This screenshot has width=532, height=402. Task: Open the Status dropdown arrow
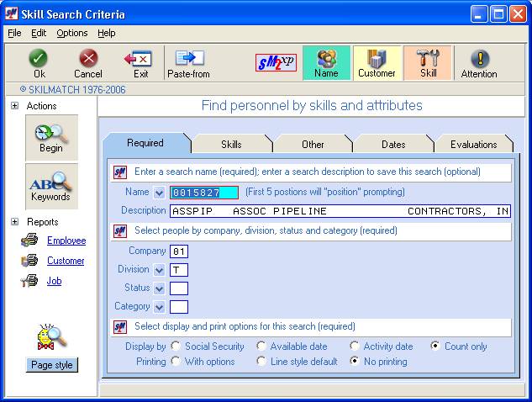159,288
